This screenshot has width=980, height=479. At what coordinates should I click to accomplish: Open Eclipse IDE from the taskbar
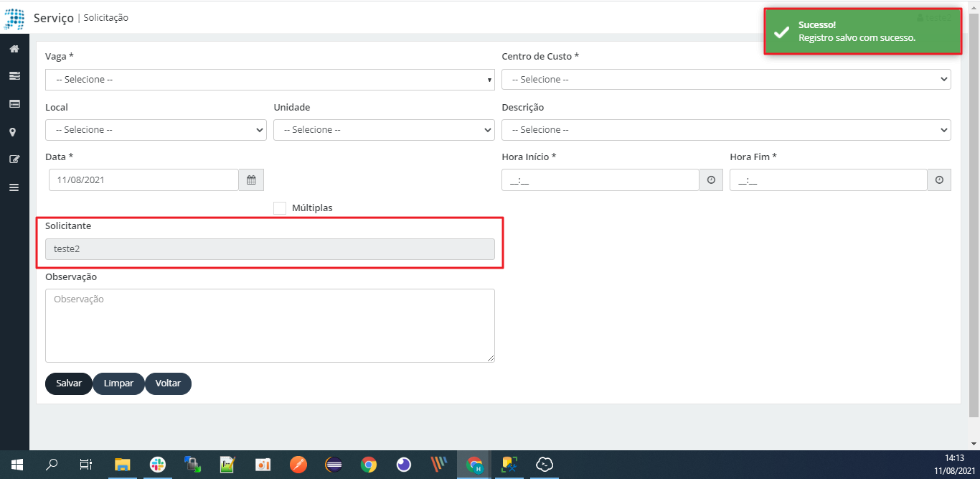coord(333,465)
